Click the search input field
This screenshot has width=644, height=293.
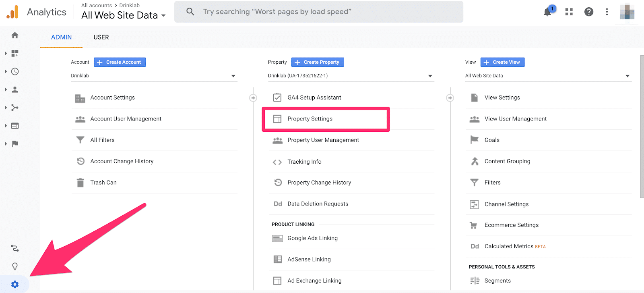[318, 12]
